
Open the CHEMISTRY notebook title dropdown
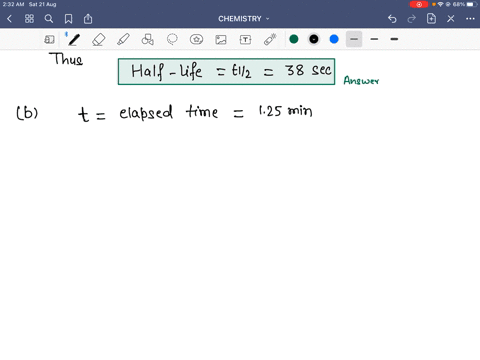pyautogui.click(x=244, y=19)
